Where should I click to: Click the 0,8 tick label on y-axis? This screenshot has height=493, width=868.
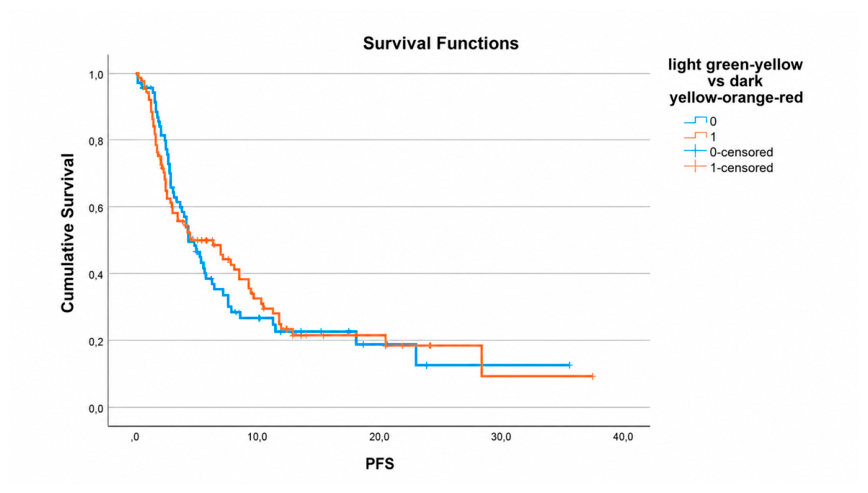96,142
